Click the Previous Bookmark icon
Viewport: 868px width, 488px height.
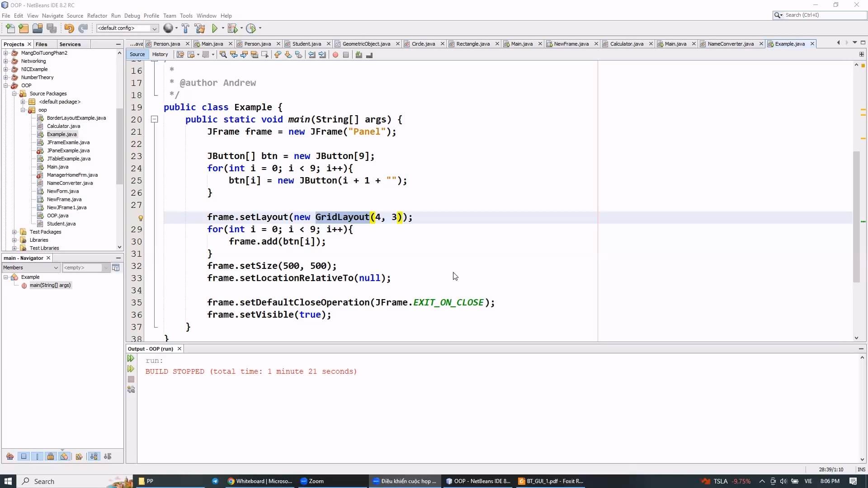[x=278, y=55]
